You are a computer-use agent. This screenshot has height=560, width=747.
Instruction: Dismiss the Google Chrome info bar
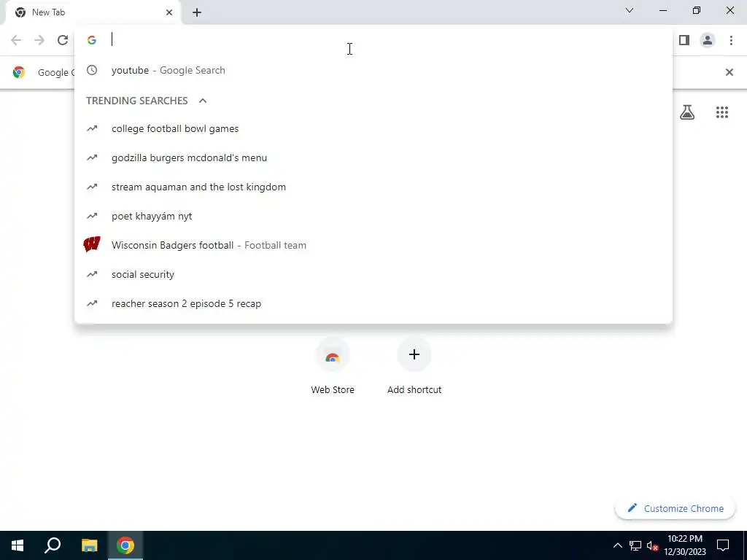point(729,72)
